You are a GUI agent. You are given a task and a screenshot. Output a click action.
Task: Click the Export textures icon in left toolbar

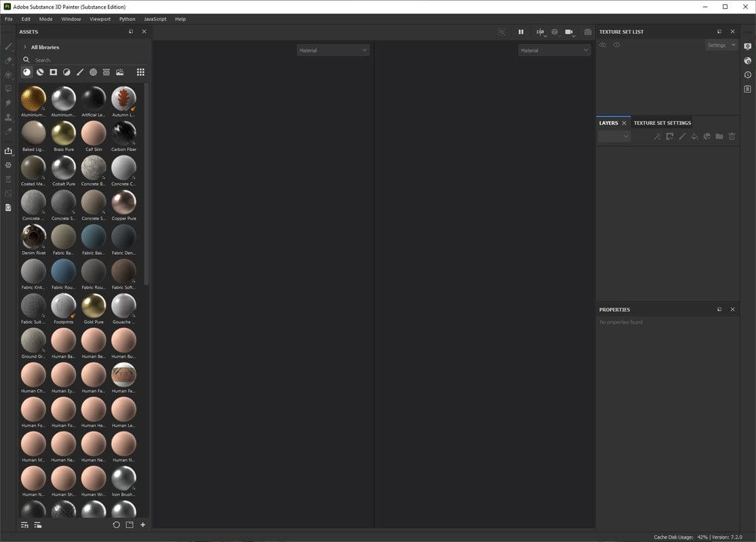click(8, 151)
